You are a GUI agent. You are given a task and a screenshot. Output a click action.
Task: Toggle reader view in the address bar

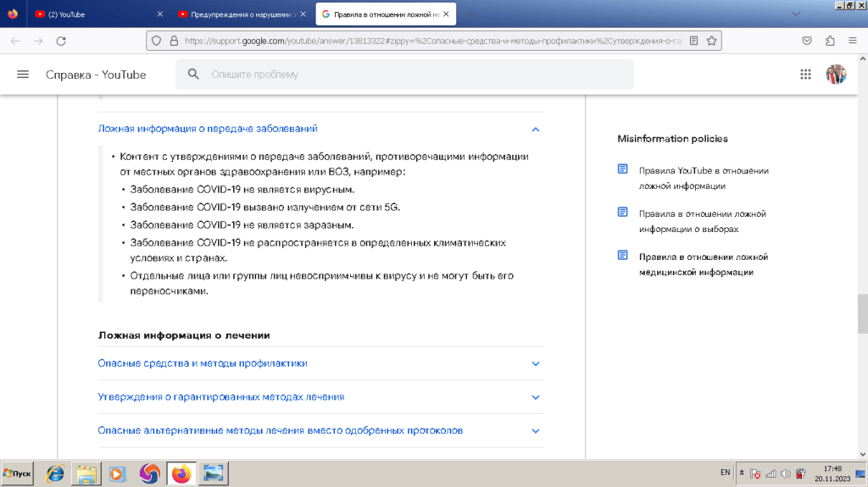[693, 41]
